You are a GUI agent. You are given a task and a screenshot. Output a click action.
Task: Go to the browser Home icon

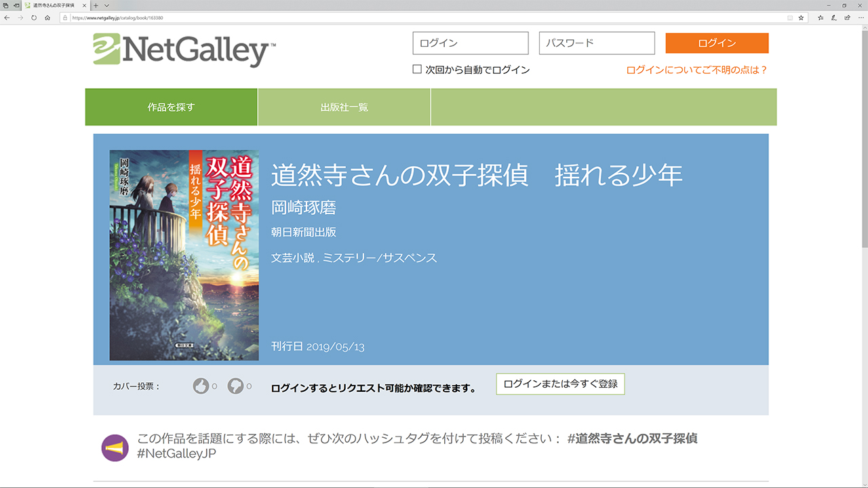47,18
